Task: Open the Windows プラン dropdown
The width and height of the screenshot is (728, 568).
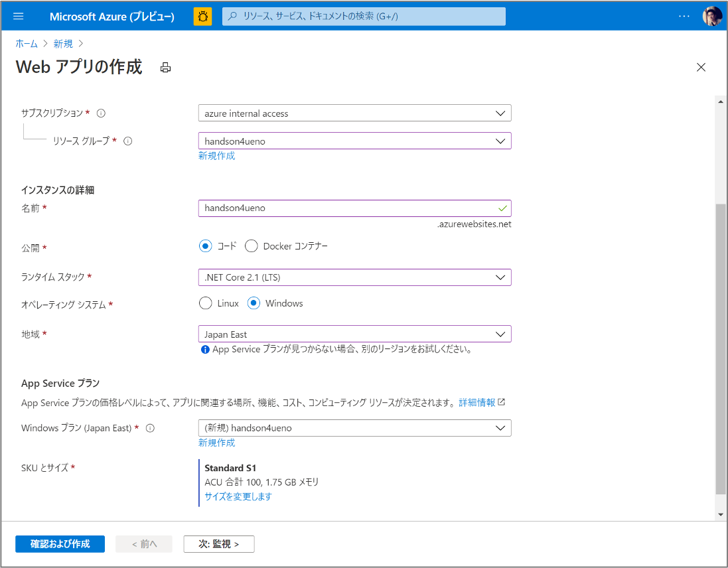Action: click(x=355, y=428)
